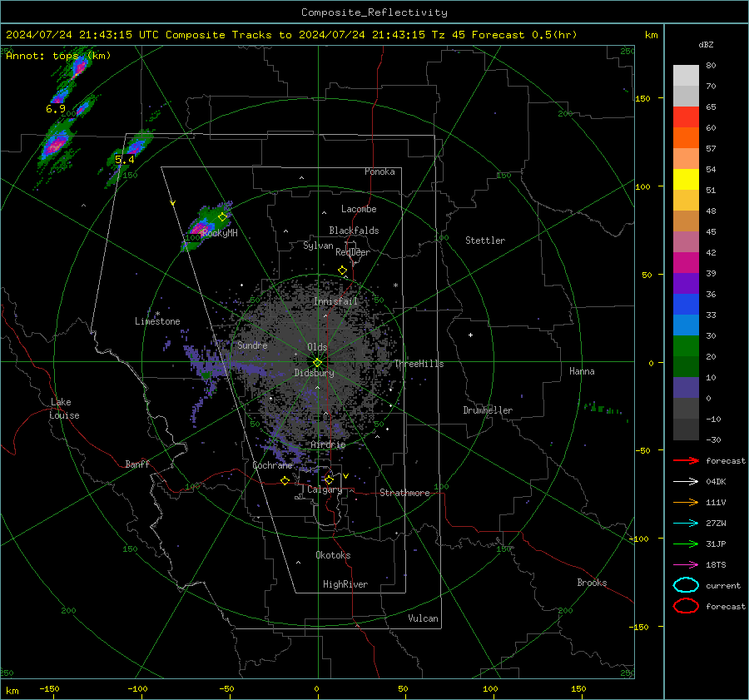The image size is (749, 700).
Task: Click the magenta 42 dBZ color swatch
Action: pyautogui.click(x=686, y=263)
